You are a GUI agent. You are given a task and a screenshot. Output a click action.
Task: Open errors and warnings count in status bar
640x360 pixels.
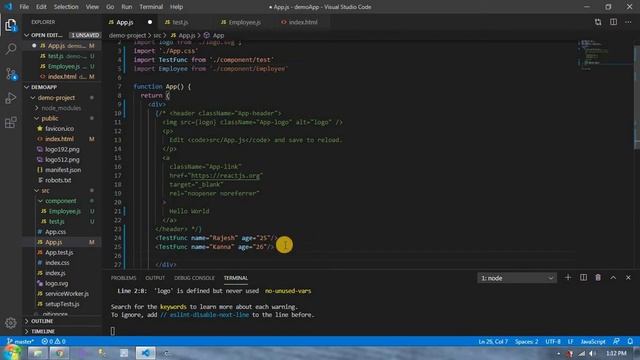[x=53, y=341]
